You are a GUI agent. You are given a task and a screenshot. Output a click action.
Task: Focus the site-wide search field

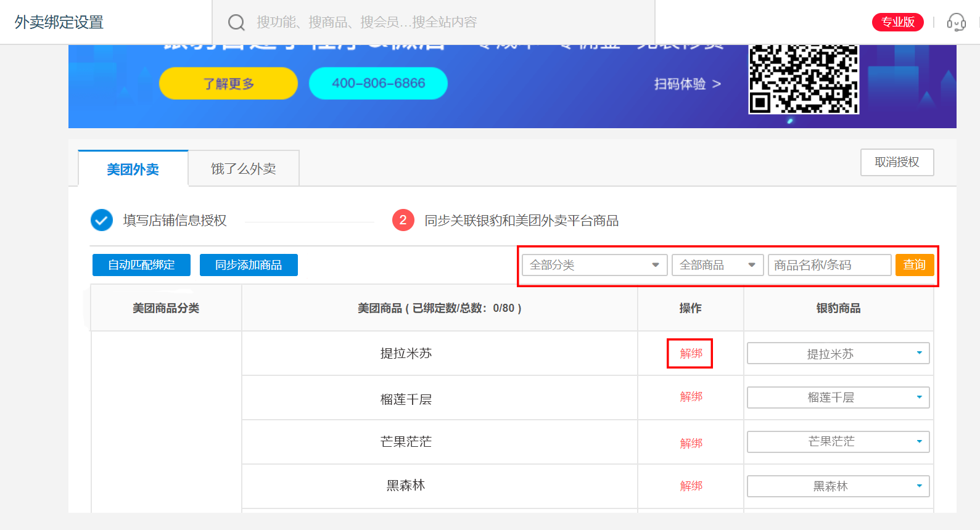433,22
